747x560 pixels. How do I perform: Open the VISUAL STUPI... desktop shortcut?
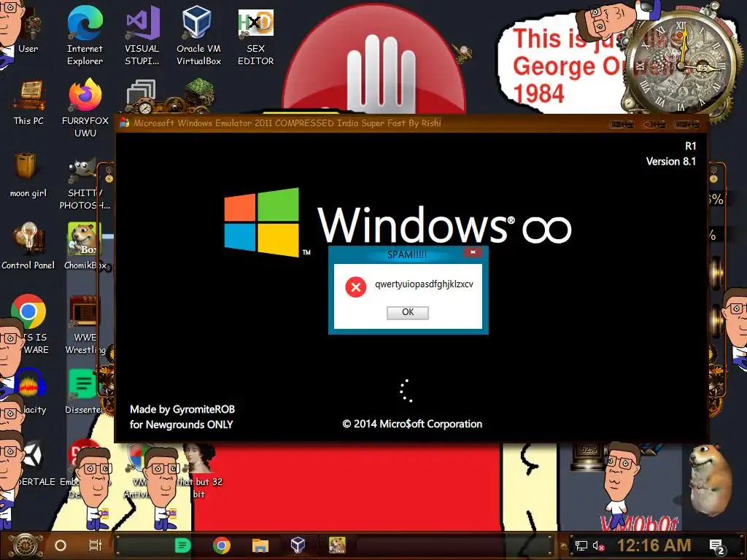142,36
